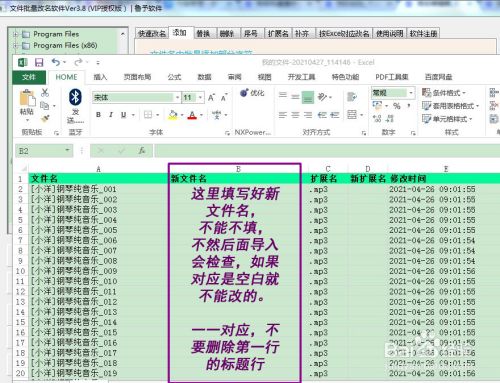Click the fx insert function icon
The height and width of the screenshot is (383, 500).
[142, 151]
